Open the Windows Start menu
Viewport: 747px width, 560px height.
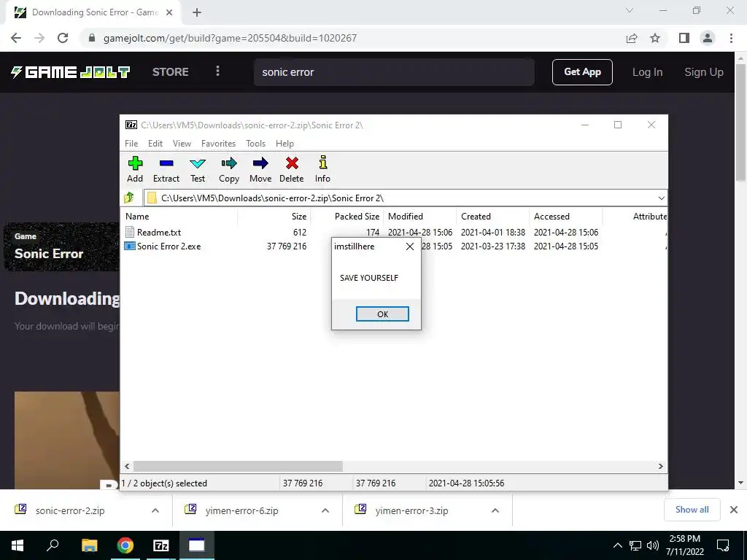tap(18, 545)
